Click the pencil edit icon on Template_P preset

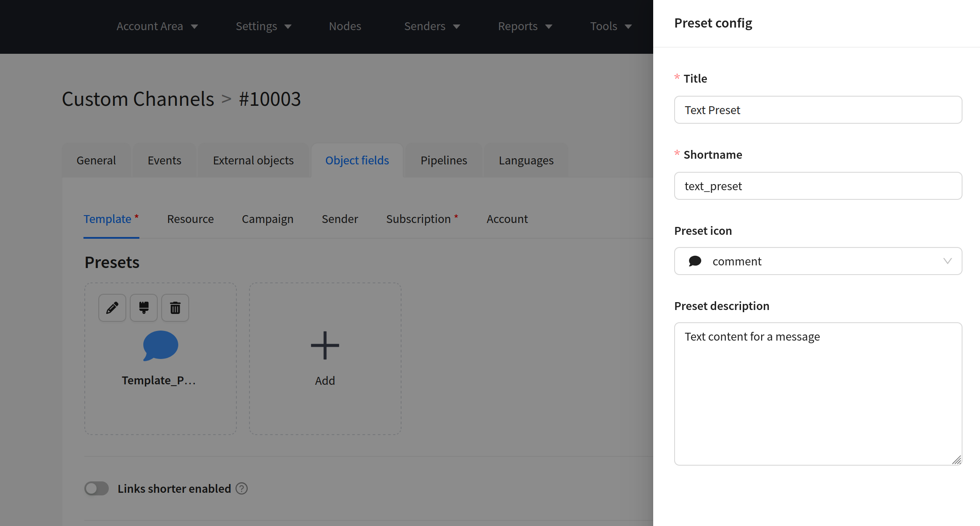(112, 308)
